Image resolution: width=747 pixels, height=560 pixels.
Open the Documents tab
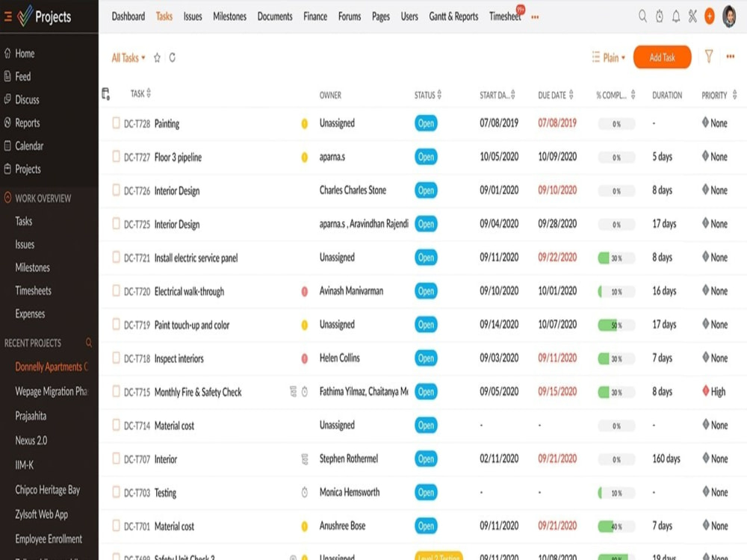[x=275, y=16]
